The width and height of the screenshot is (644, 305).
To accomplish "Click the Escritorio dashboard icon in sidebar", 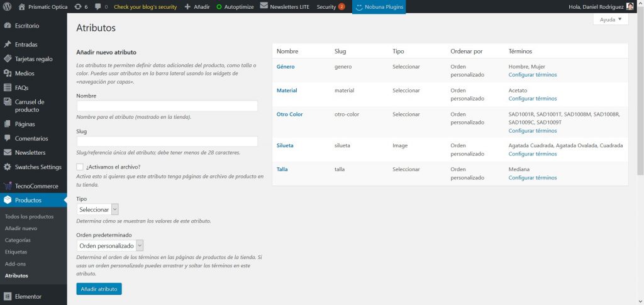I will click(8, 26).
